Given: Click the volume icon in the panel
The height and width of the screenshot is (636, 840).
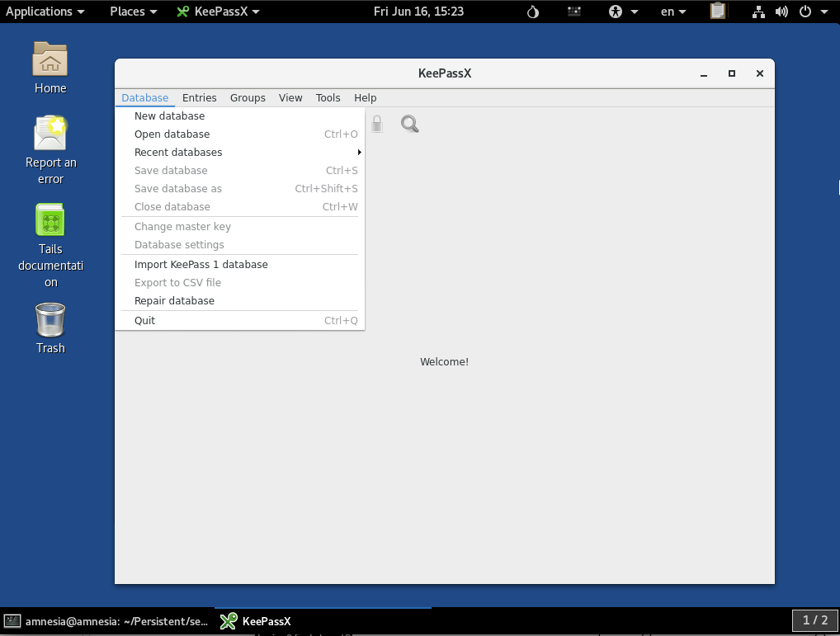Looking at the screenshot, I should (x=779, y=12).
